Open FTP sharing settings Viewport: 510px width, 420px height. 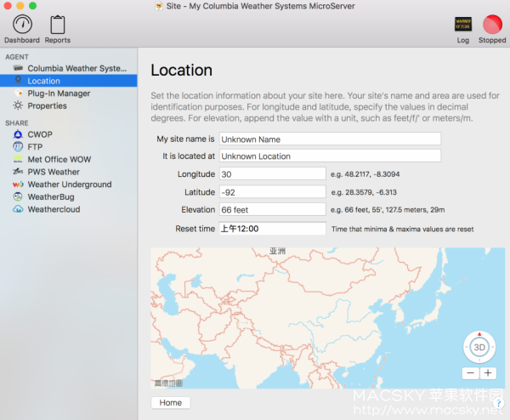point(69,147)
